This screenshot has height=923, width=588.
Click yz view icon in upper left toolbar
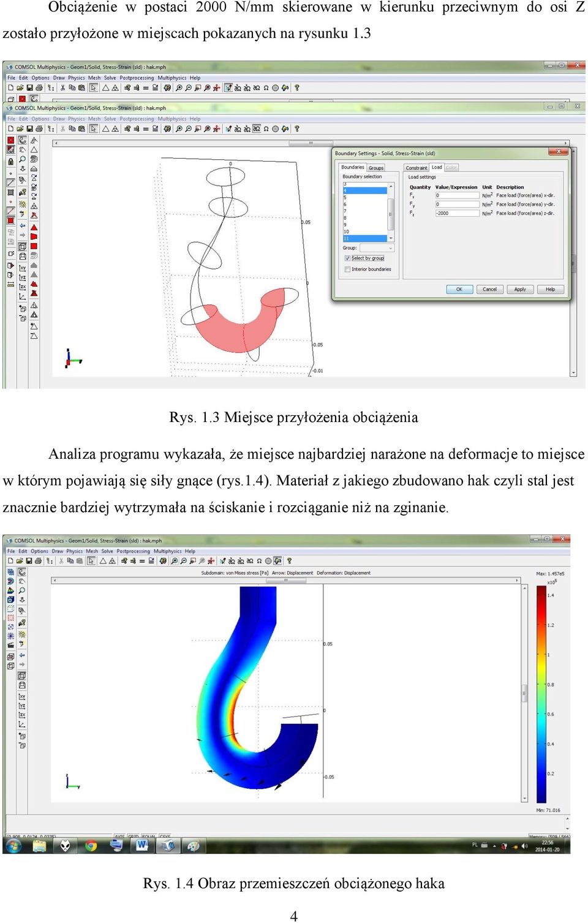[x=22, y=277]
